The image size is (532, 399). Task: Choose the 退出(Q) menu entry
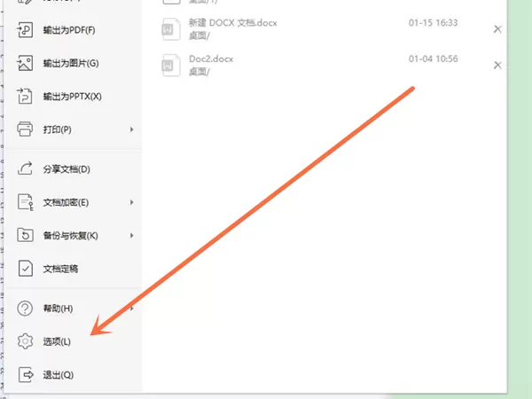(x=73, y=374)
